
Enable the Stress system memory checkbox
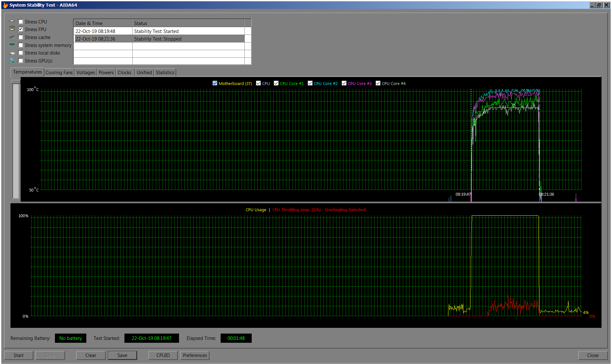pyautogui.click(x=21, y=45)
